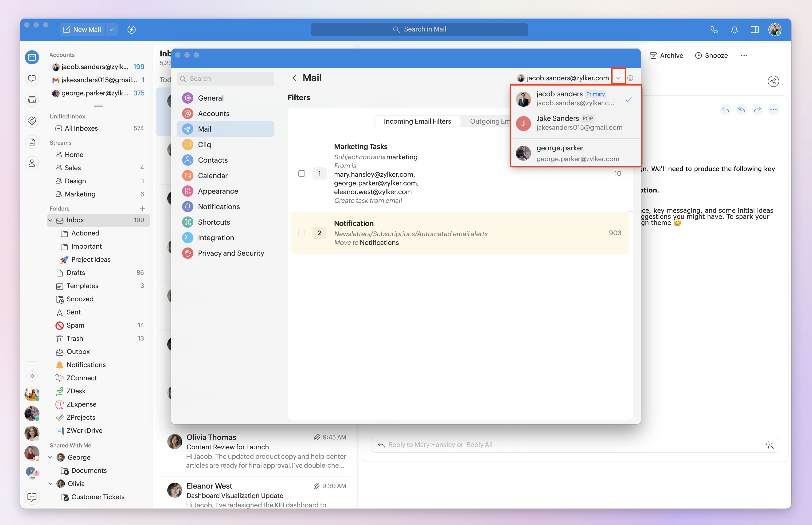
Task: Check the Notification filter checkbox
Action: [x=301, y=233]
